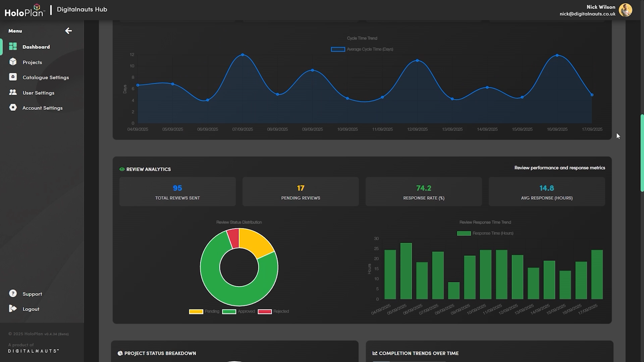Click the Projects cube icon
The width and height of the screenshot is (644, 362).
pyautogui.click(x=13, y=62)
